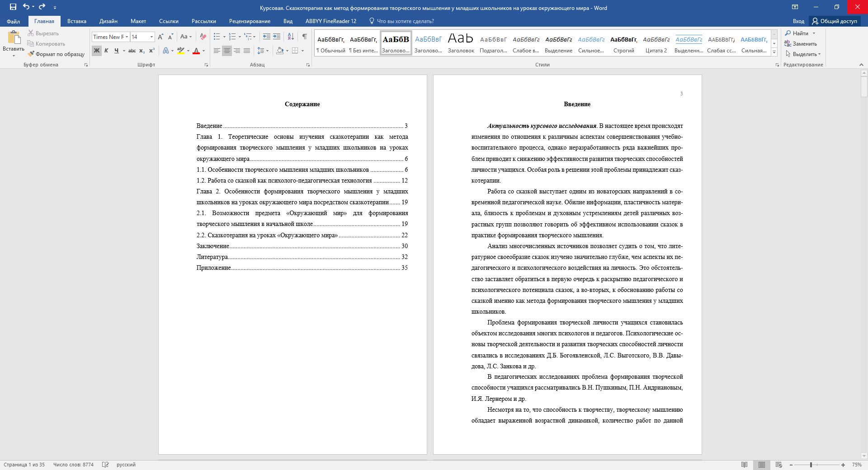Switch to Read Mode view in status bar
This screenshot has width=868, height=470.
(745, 465)
